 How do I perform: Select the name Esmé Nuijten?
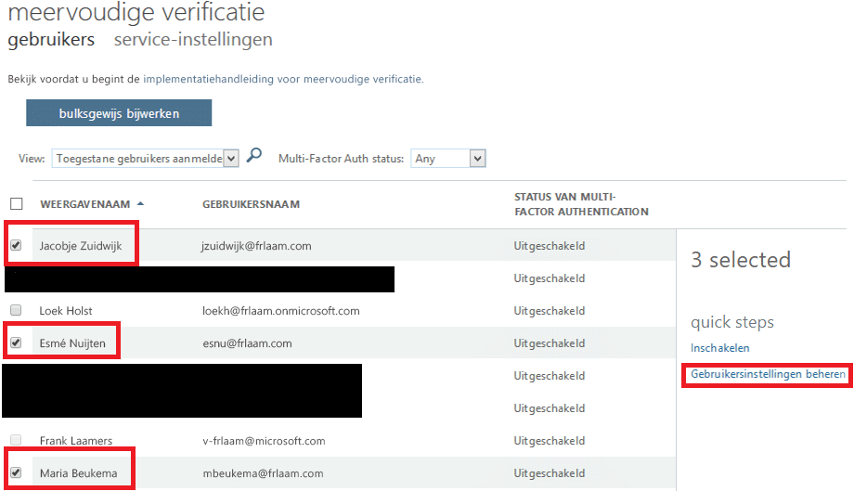pyautogui.click(x=72, y=343)
